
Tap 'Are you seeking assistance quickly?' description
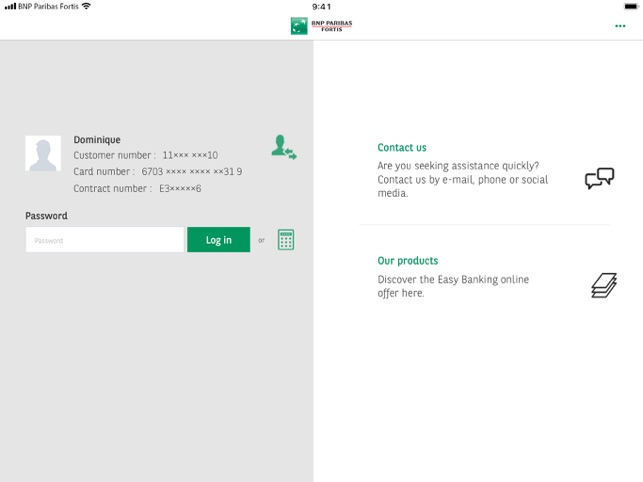pos(463,179)
